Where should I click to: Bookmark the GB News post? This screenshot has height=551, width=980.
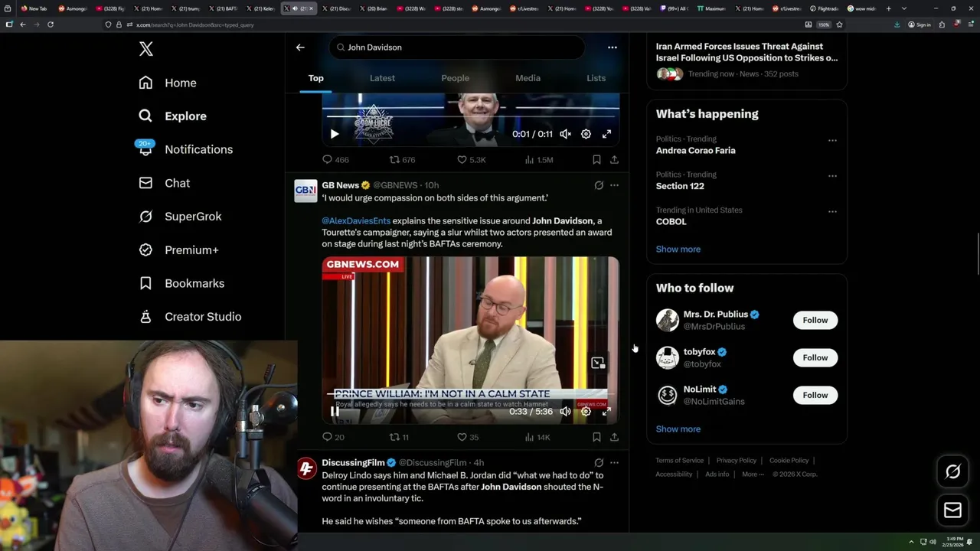[x=596, y=438]
